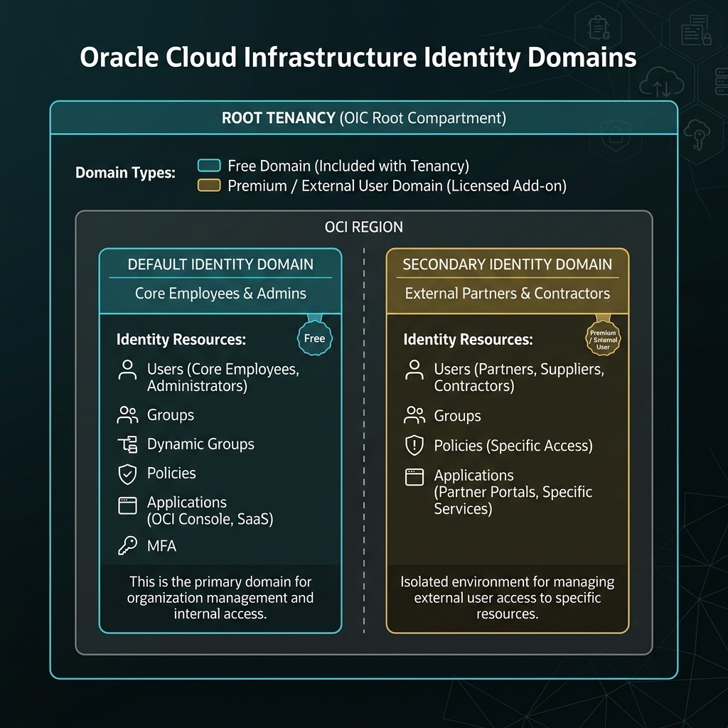728x728 pixels.
Task: Click Free Domain (Included with Tenancy) text
Action: point(348,166)
